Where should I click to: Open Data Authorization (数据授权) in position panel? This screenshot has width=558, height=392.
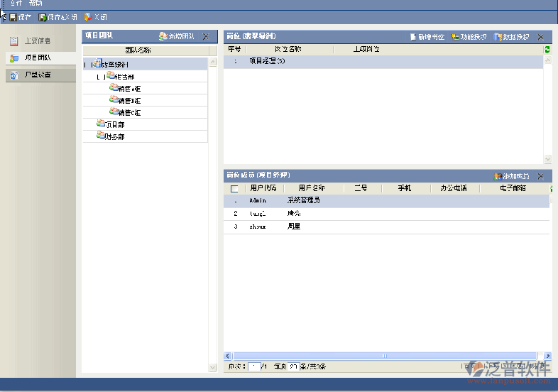point(498,36)
